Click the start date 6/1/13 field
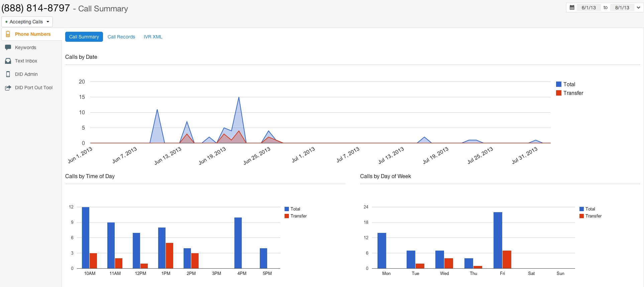Viewport: 644px width, 287px height. 588,7
